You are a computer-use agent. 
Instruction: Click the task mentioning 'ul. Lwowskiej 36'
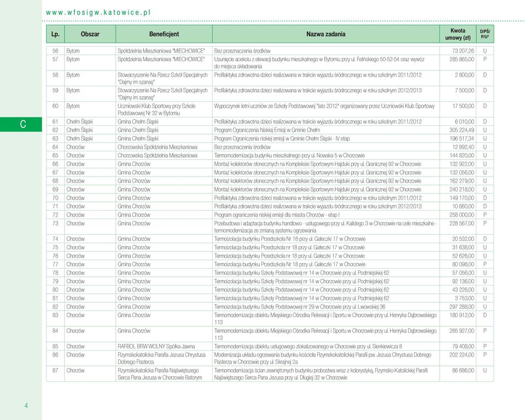pos(300,307)
